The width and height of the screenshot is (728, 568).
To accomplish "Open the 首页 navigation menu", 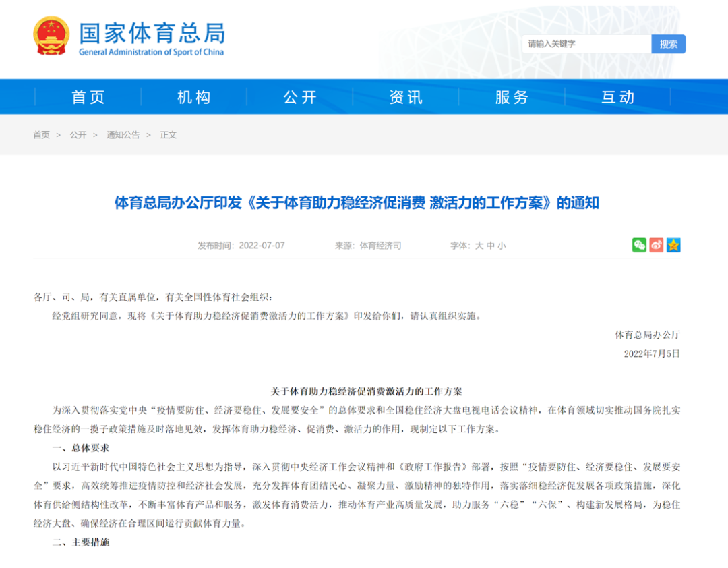I will (x=88, y=96).
